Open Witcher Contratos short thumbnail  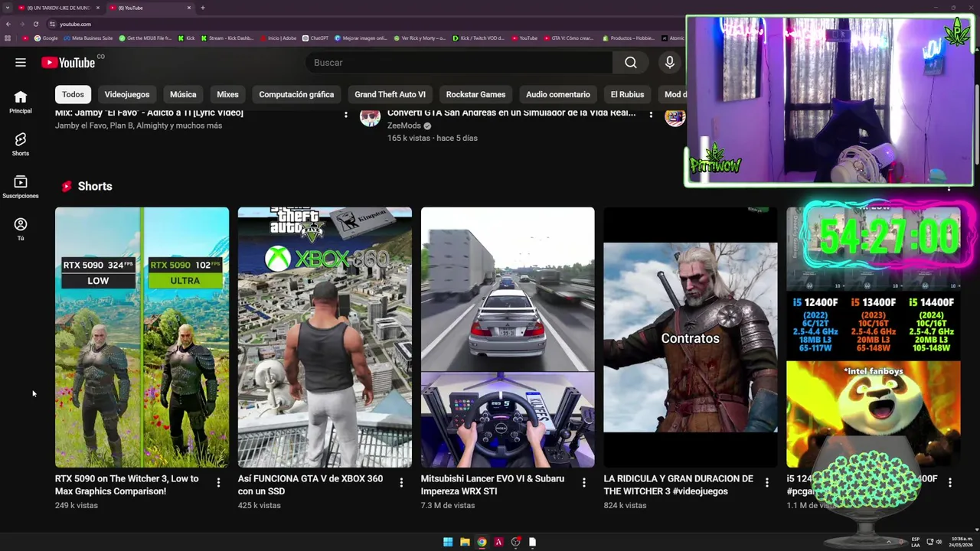[x=690, y=337]
